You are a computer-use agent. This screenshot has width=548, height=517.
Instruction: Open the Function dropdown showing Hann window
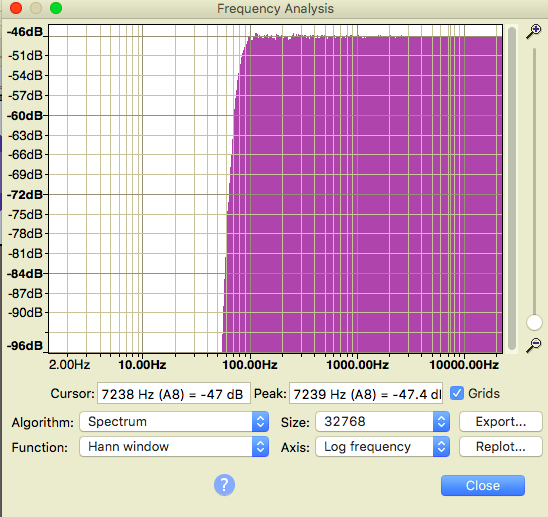pos(174,446)
